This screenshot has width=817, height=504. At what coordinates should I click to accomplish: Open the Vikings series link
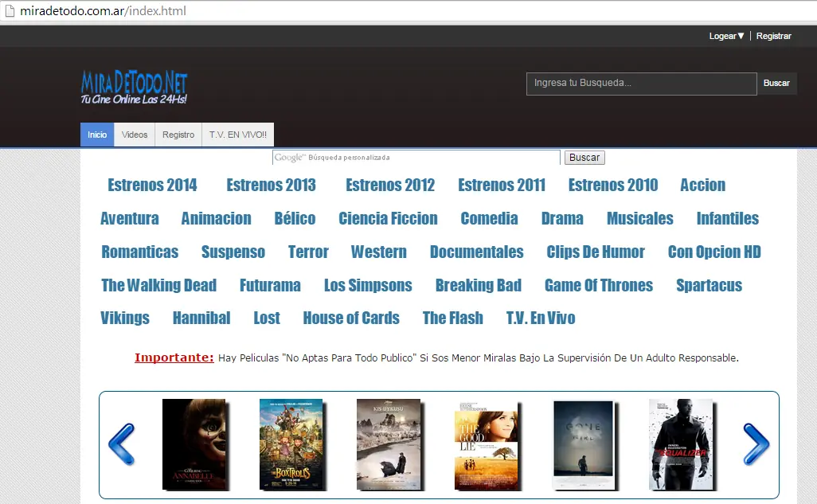pos(125,318)
